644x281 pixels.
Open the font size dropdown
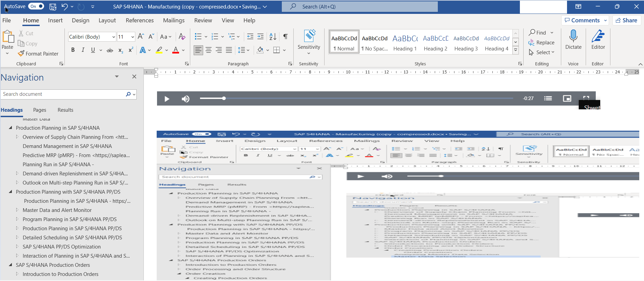(133, 37)
